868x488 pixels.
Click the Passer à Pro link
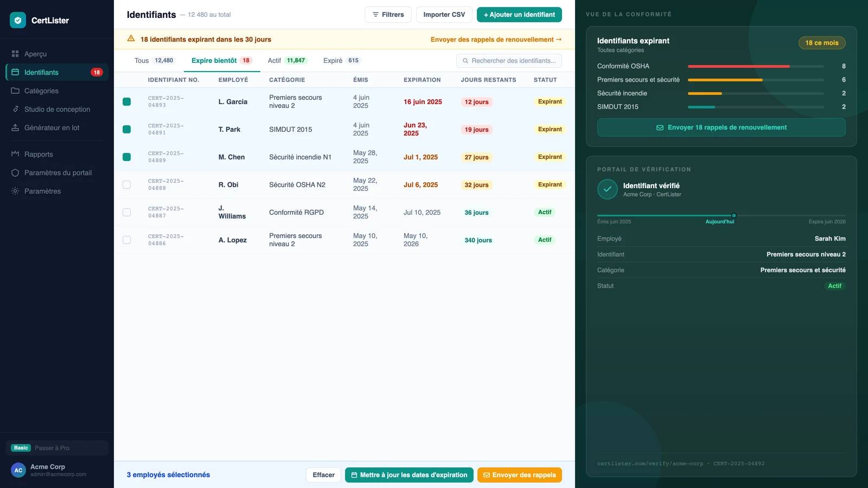[x=52, y=448]
